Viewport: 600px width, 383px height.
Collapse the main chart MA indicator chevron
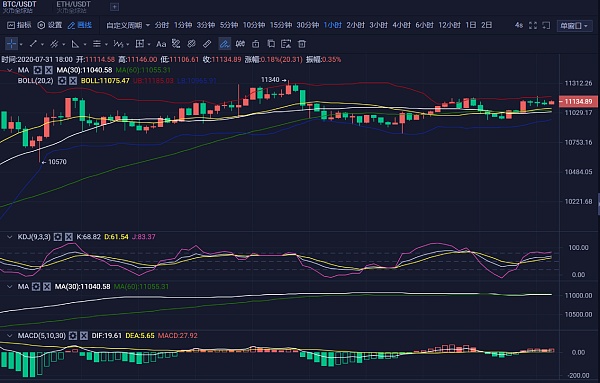click(9, 70)
